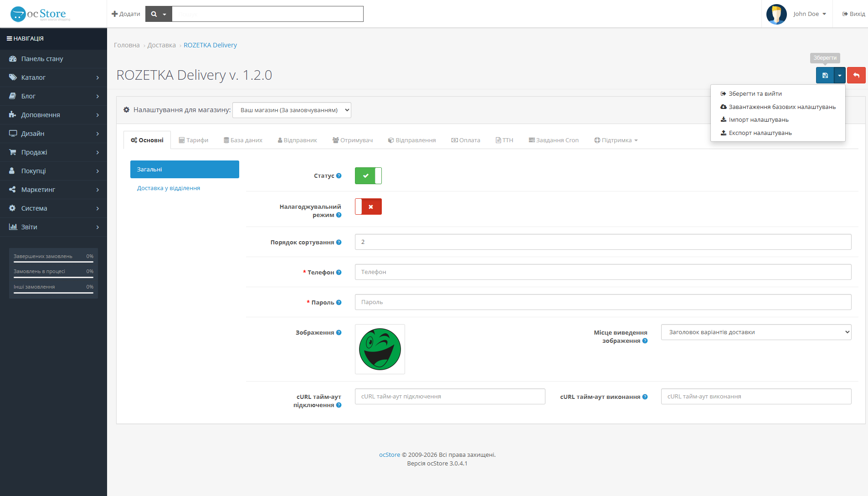Click the Телефон input field
Viewport: 868px width, 496px height.
[x=603, y=272]
